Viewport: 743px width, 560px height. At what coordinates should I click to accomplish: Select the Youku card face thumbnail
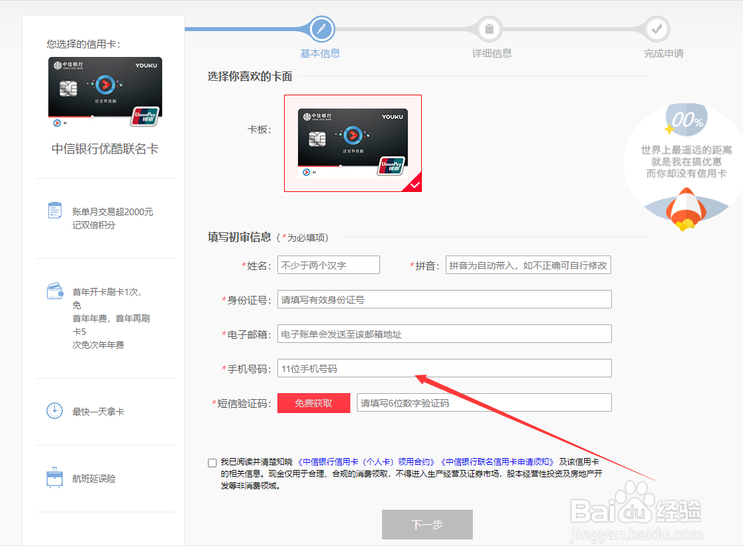click(x=353, y=143)
